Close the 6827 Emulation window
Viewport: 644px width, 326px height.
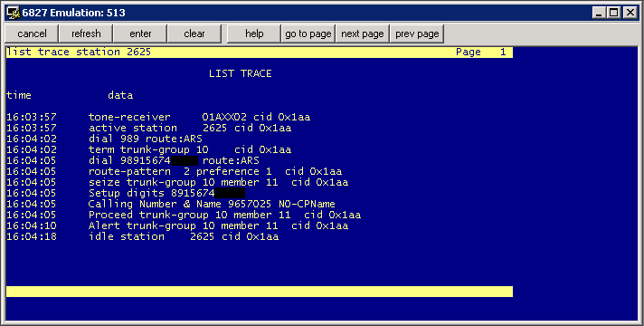(630, 13)
